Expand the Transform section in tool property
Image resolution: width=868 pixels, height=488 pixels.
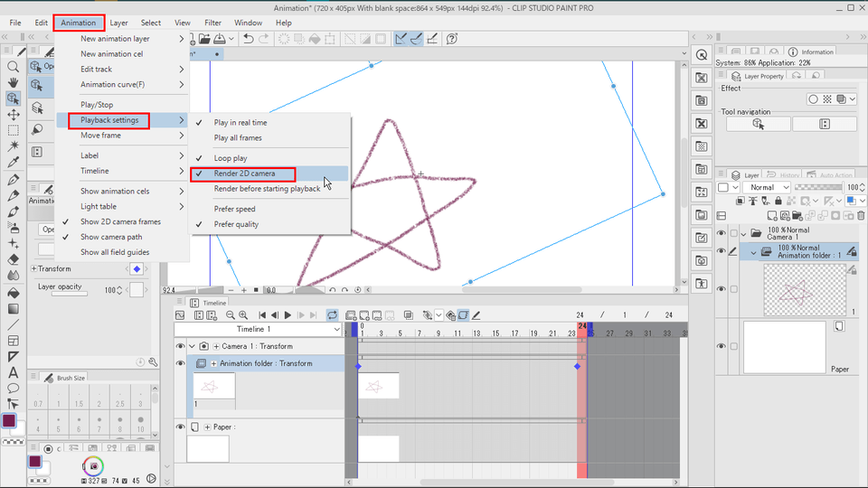[33, 269]
